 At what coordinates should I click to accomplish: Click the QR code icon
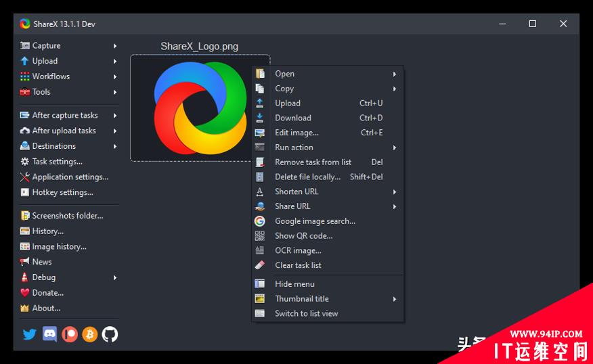pyautogui.click(x=259, y=236)
